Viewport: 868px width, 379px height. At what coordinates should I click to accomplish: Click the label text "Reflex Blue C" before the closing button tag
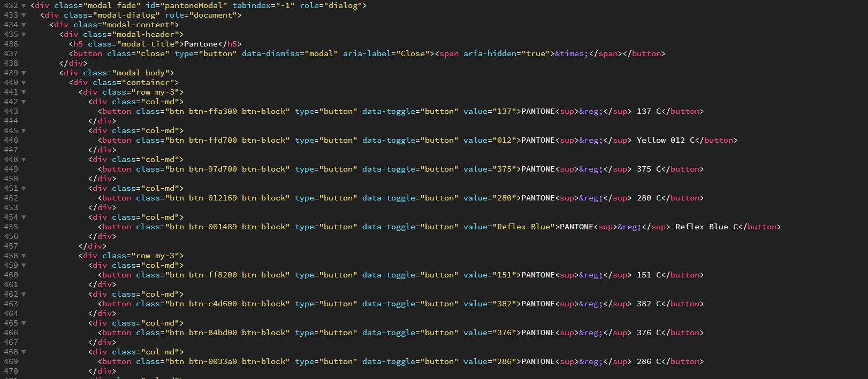click(x=707, y=227)
